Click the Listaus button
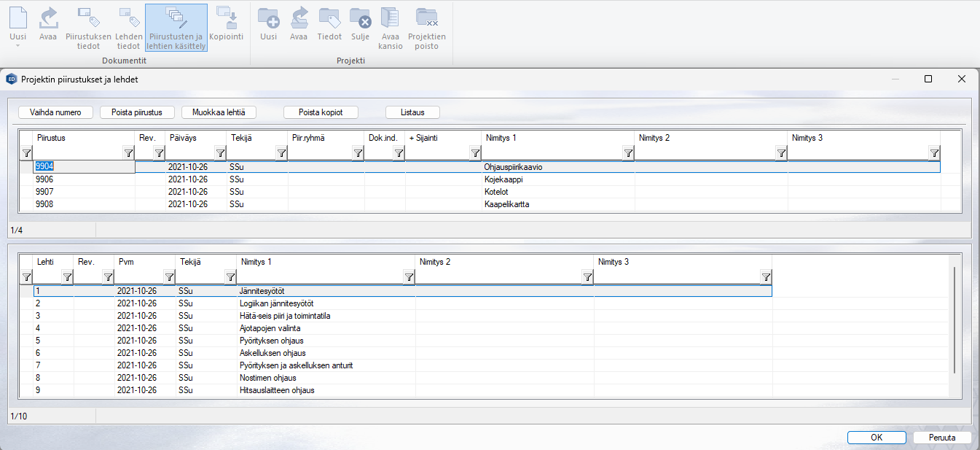This screenshot has height=450, width=980. point(412,112)
